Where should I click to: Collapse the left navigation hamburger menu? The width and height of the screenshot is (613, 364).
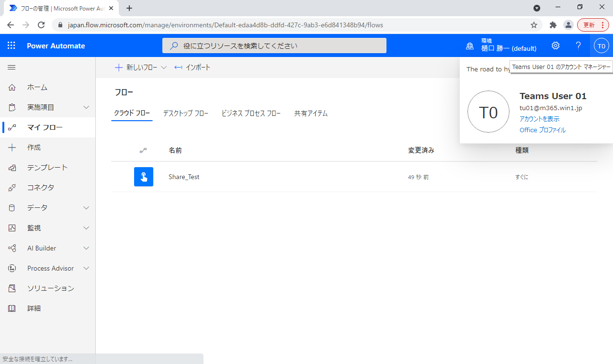coord(11,68)
